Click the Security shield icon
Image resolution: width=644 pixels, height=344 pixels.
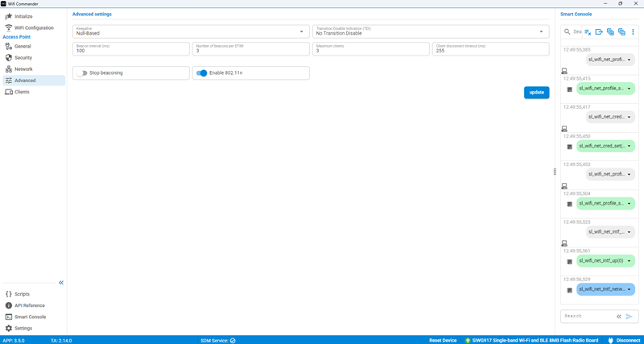click(8, 58)
